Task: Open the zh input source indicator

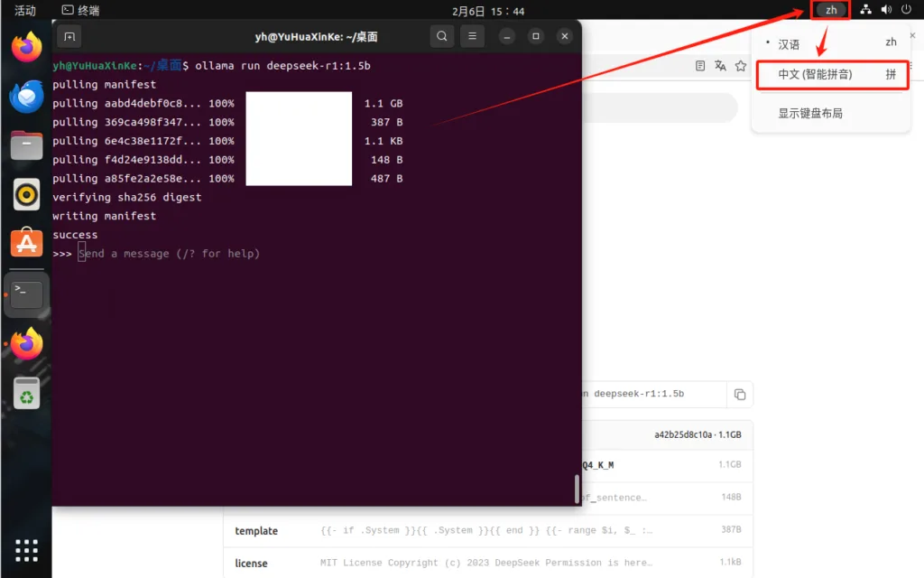Action: [x=831, y=10]
